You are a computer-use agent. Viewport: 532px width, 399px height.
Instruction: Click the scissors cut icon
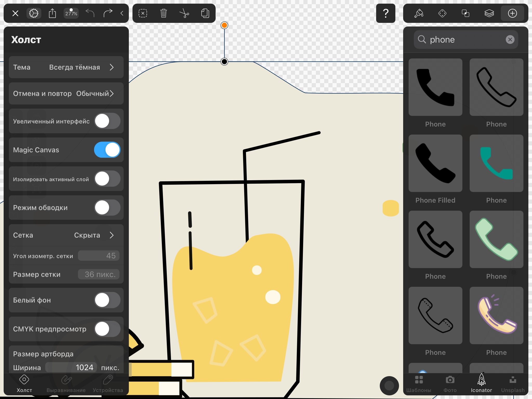[x=184, y=13]
